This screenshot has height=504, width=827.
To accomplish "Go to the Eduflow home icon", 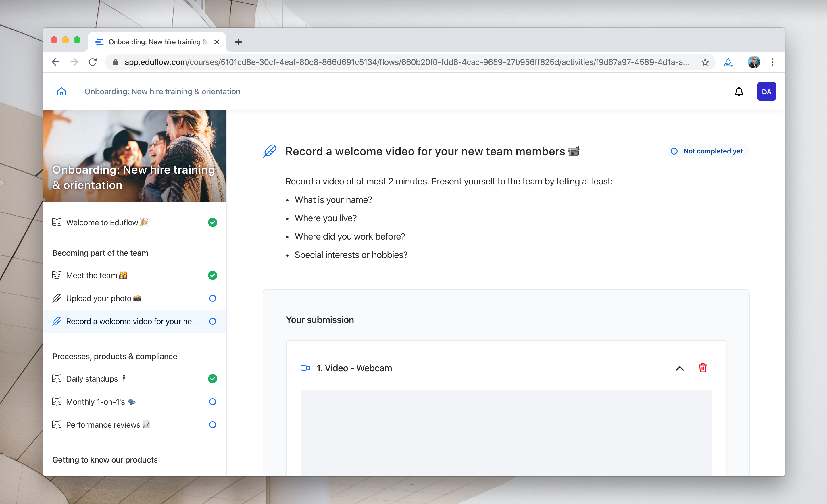I will 61,92.
